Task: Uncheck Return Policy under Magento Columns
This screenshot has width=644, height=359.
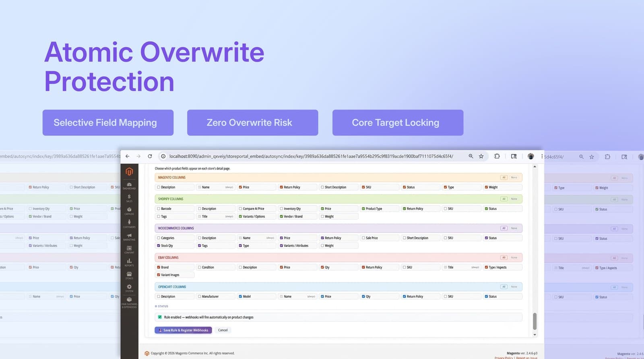Action: [x=281, y=187]
